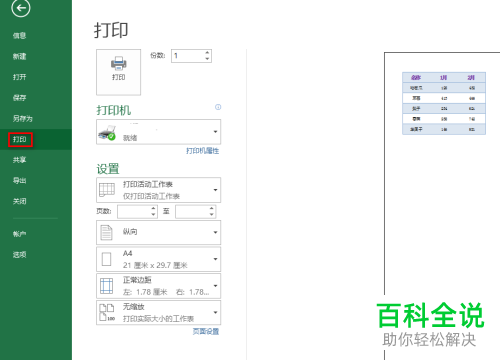Viewport: 500px width, 360px height.
Task: Open the 共享 menu item
Action: 19,160
